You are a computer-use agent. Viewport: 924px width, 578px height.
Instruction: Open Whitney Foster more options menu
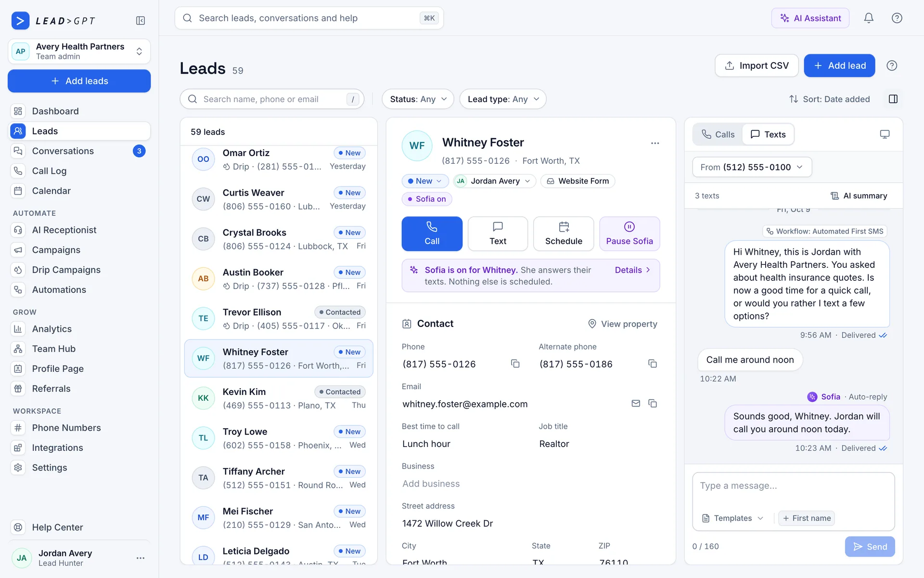[x=655, y=143]
